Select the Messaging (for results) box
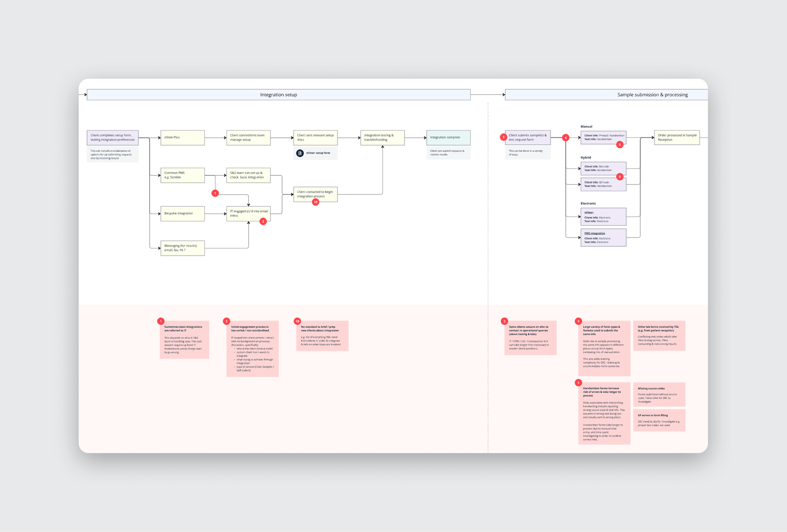Screen dimensions: 787x532 point(183,248)
